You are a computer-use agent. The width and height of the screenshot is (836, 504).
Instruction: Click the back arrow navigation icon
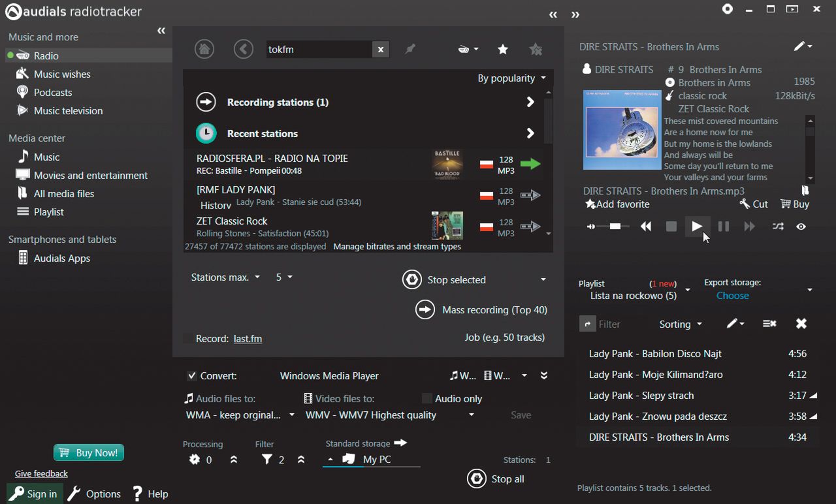pos(244,49)
